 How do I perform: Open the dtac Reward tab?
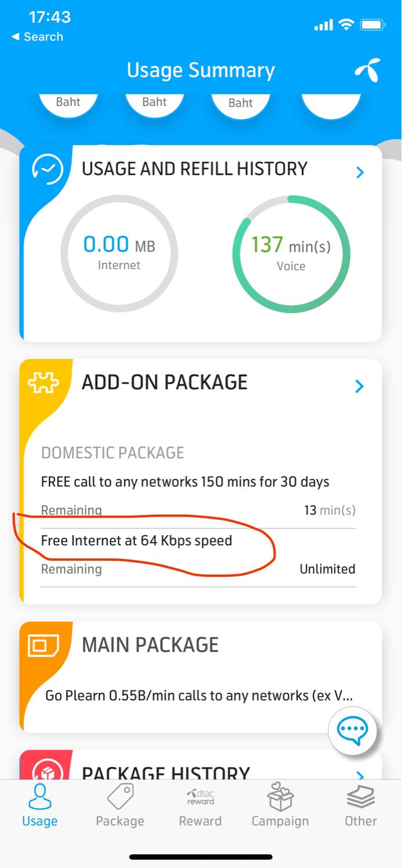(200, 806)
